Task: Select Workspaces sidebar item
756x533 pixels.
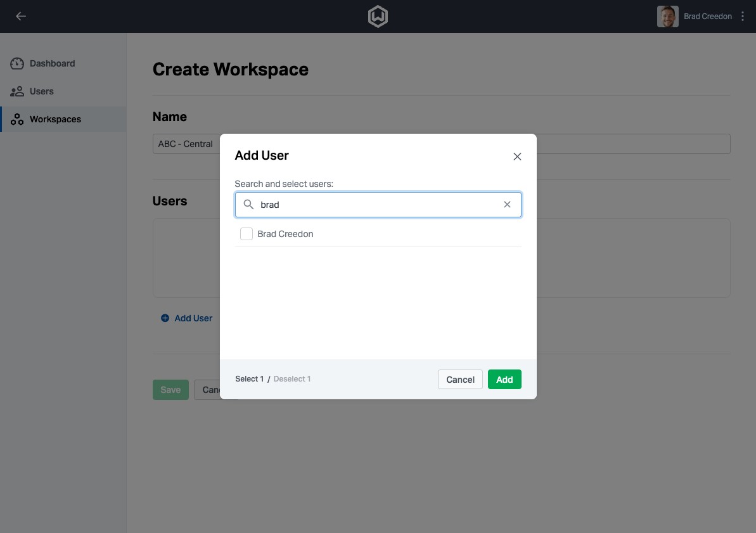Action: point(55,119)
